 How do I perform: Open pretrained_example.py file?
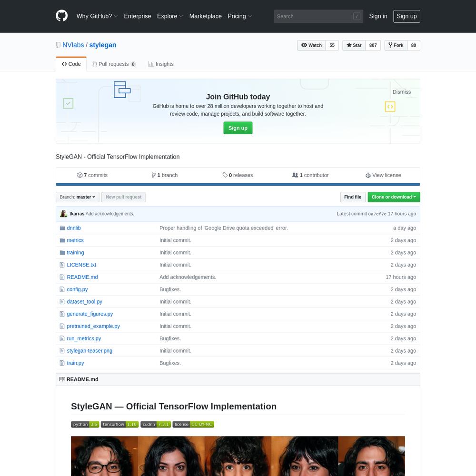[93, 326]
